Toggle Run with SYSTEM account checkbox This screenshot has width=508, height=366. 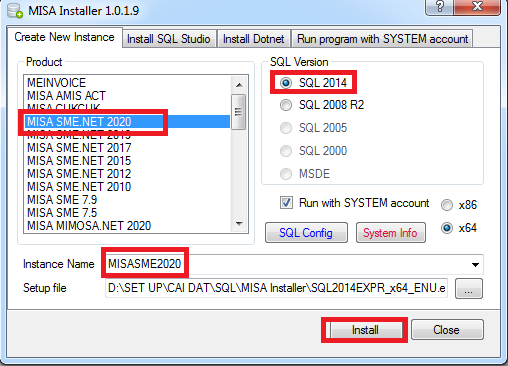(x=286, y=203)
